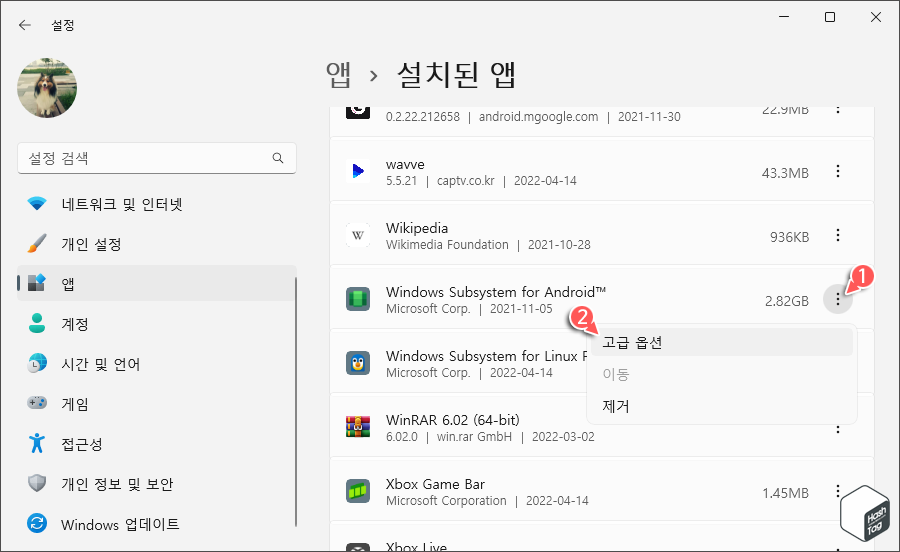Select Xbox Game Bar entry

(435, 484)
